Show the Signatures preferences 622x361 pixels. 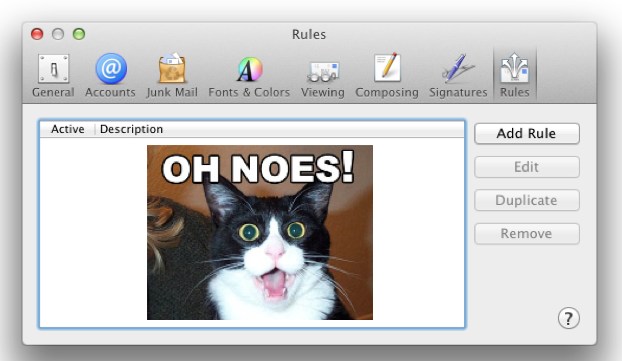[x=458, y=76]
